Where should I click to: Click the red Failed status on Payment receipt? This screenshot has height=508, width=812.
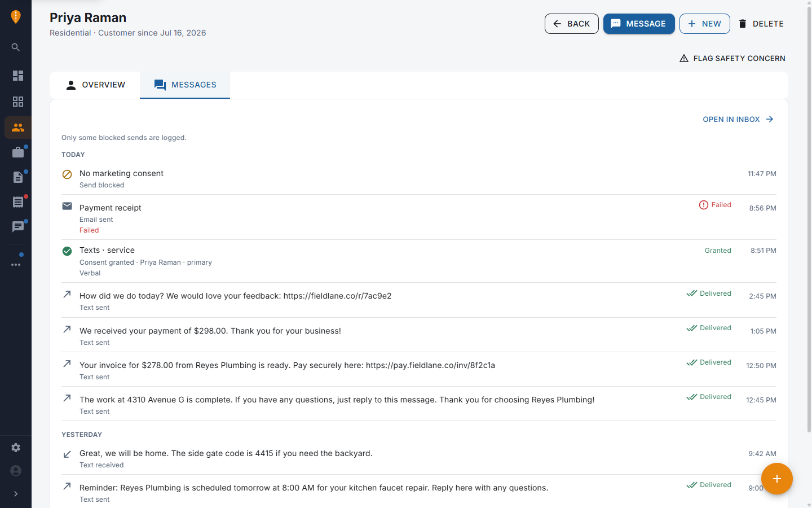coord(715,205)
